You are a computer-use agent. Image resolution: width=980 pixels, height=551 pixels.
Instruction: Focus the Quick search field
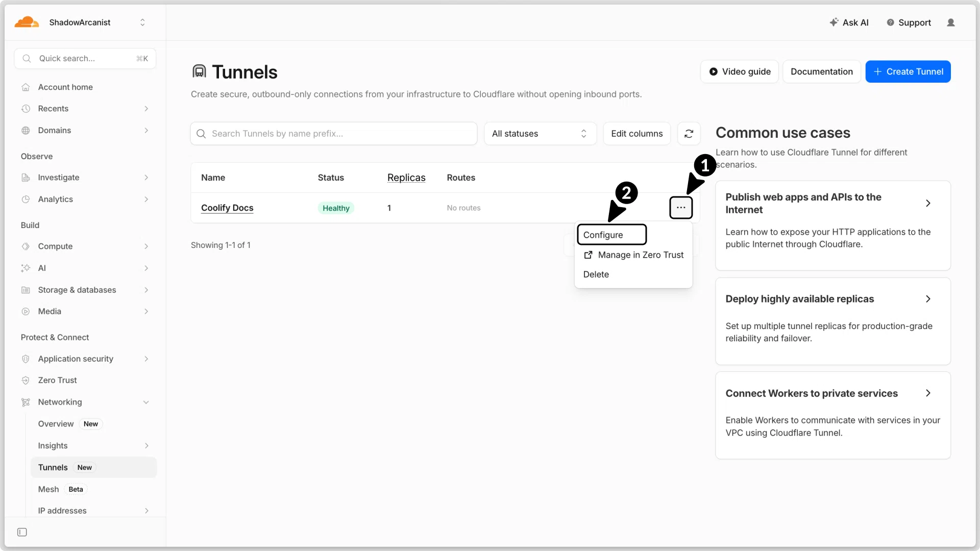[x=85, y=59]
